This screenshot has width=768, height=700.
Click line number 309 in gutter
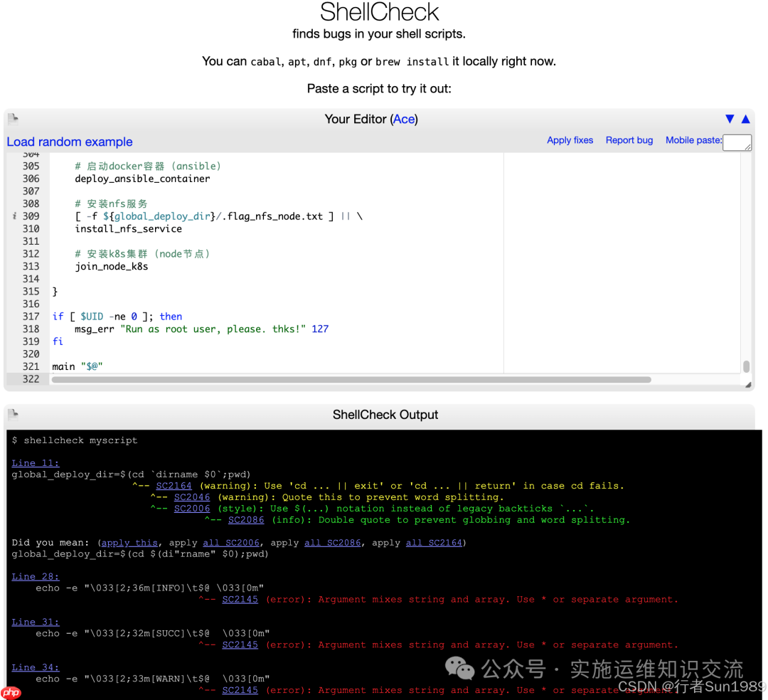31,216
